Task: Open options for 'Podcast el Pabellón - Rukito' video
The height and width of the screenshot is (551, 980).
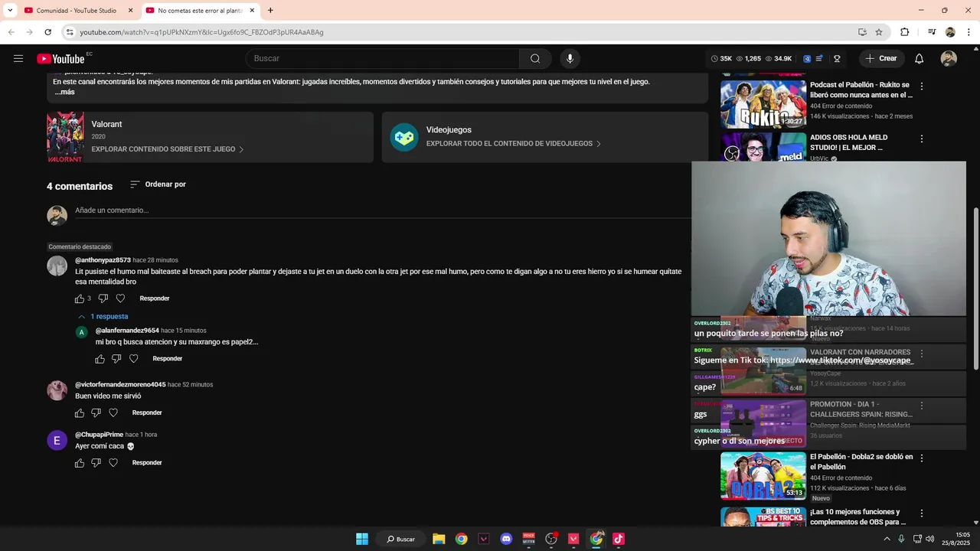Action: click(922, 86)
